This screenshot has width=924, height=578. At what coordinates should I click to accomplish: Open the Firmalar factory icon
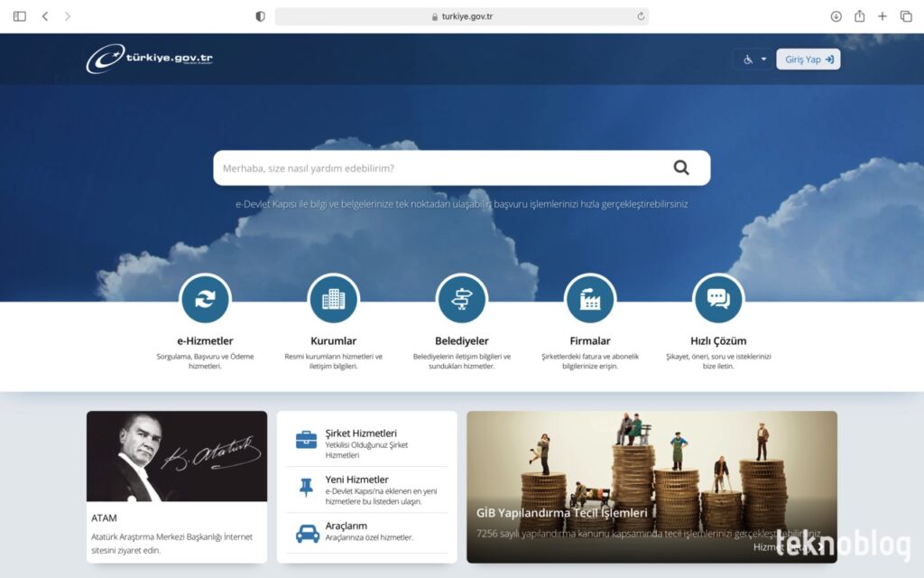589,299
